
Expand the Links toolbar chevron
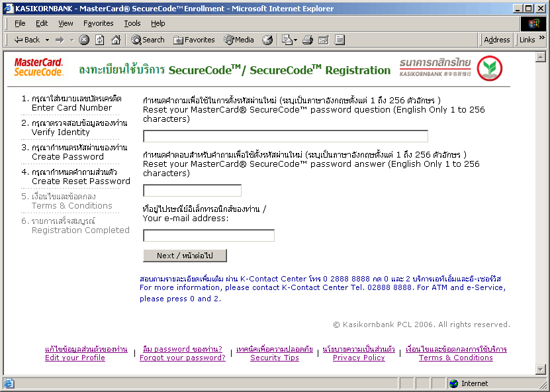542,37
